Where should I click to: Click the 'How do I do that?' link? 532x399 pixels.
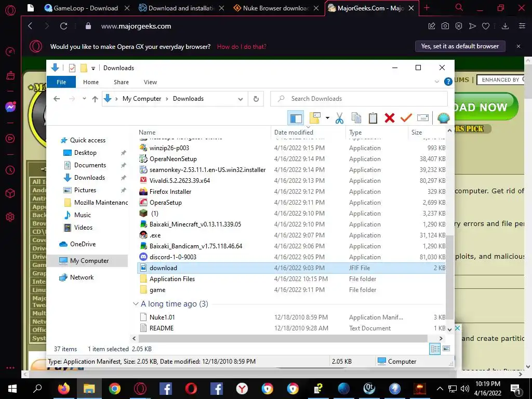(x=242, y=46)
